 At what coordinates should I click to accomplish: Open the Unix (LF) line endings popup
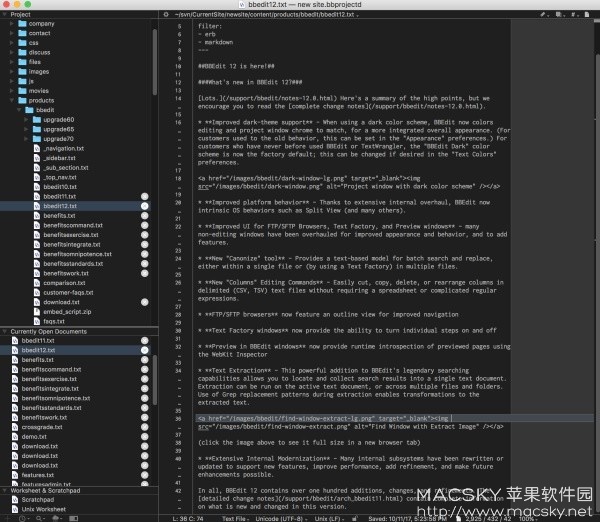pyautogui.click(x=329, y=519)
